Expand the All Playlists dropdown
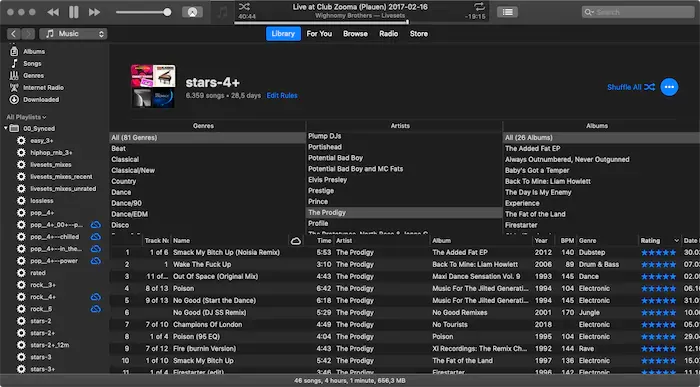Viewport: 700px width, 387px height. coord(26,117)
